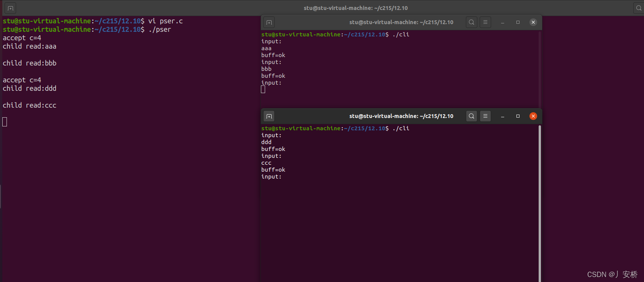Search in upper cli terminal window
The height and width of the screenshot is (282, 644).
(x=472, y=22)
